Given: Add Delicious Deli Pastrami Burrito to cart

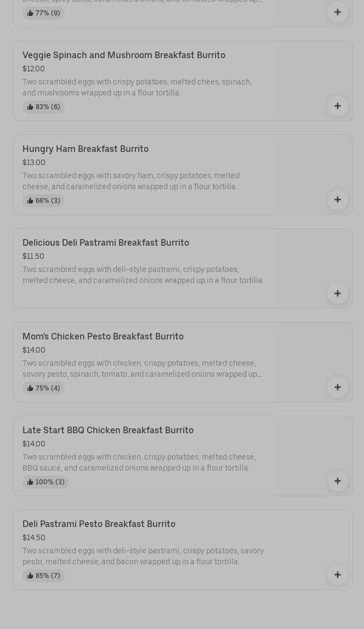Looking at the screenshot, I should (x=337, y=293).
